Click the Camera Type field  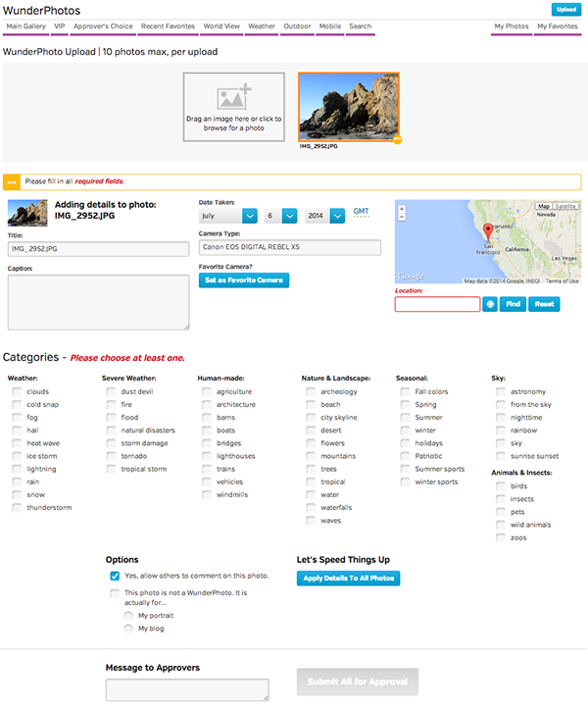point(290,247)
